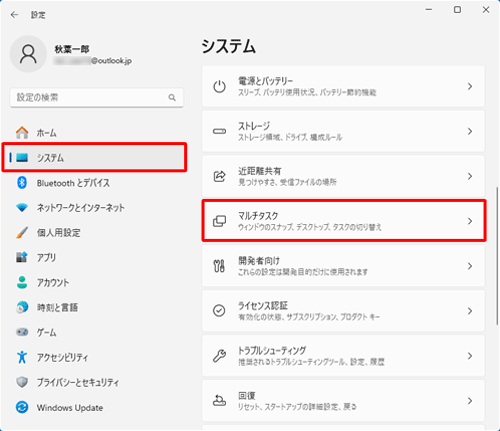Click the ストレージ drive icon
This screenshot has height=431, width=500.
[x=219, y=131]
